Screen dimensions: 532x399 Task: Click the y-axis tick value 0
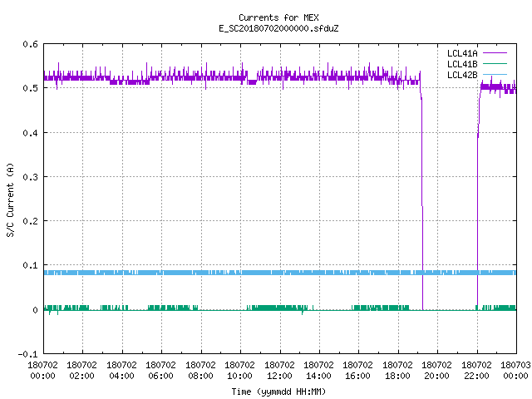(35, 310)
